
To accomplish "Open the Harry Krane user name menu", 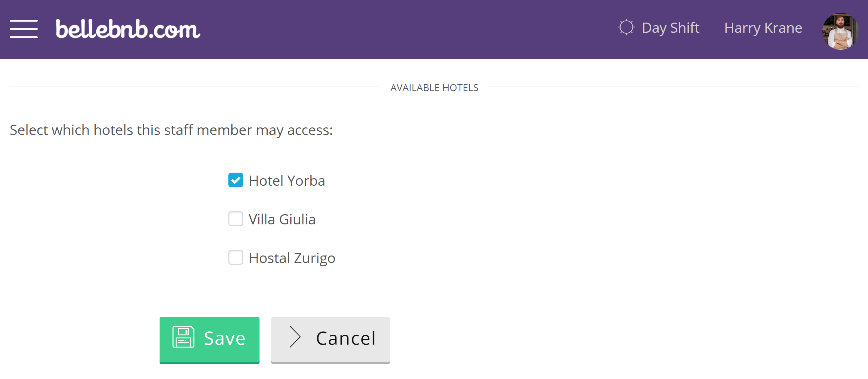I will click(763, 28).
